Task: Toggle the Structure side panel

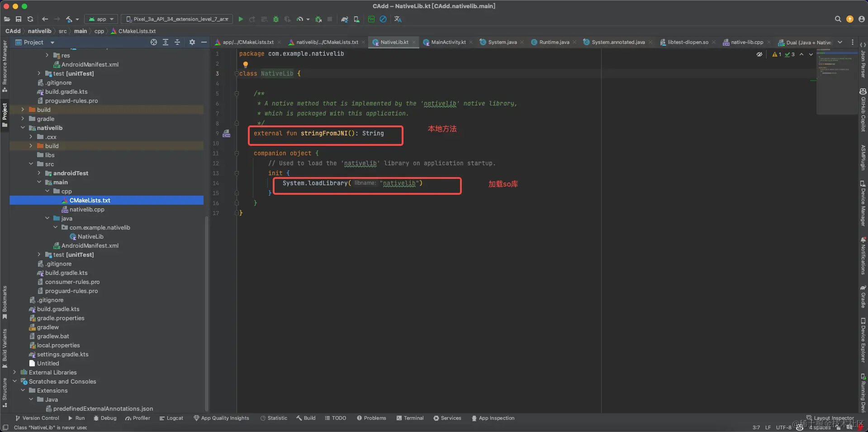Action: pyautogui.click(x=5, y=392)
